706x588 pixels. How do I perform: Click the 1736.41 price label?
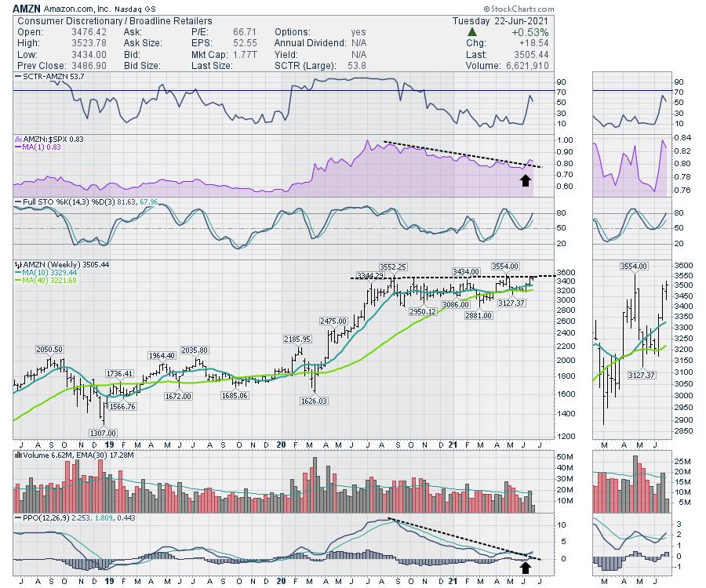(x=120, y=373)
